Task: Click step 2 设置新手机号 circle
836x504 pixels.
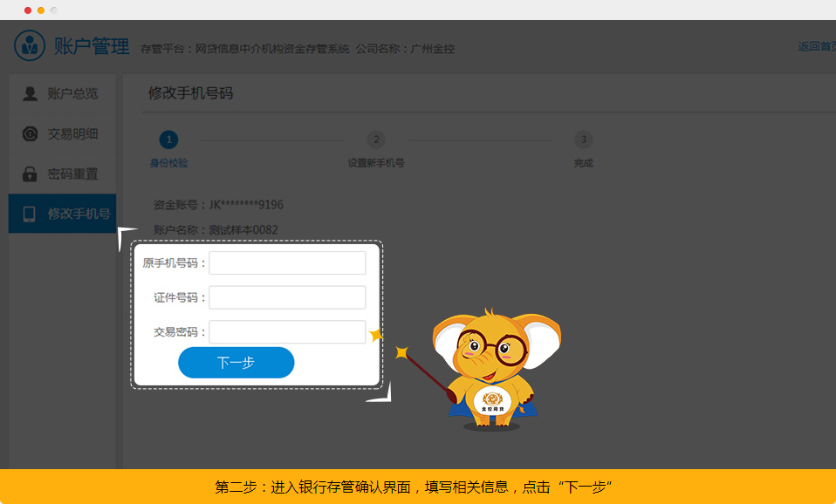Action: [x=375, y=140]
